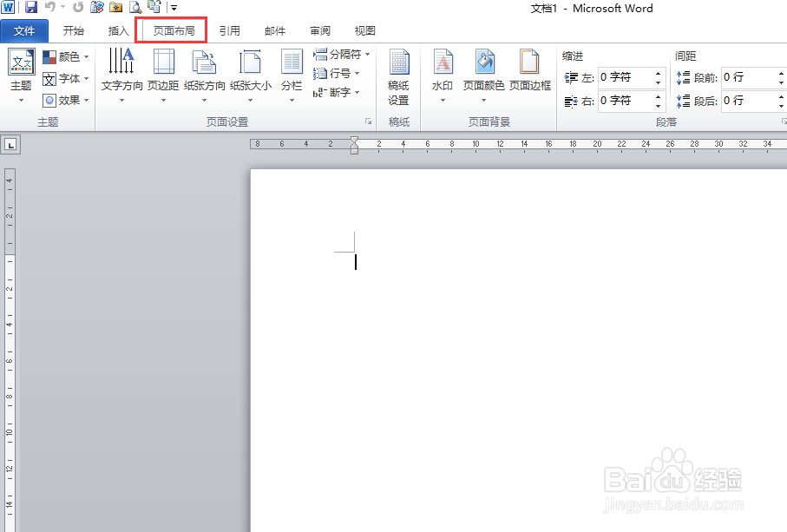Open Print Preview magnifier icon
Image resolution: width=787 pixels, height=532 pixels.
135,7
